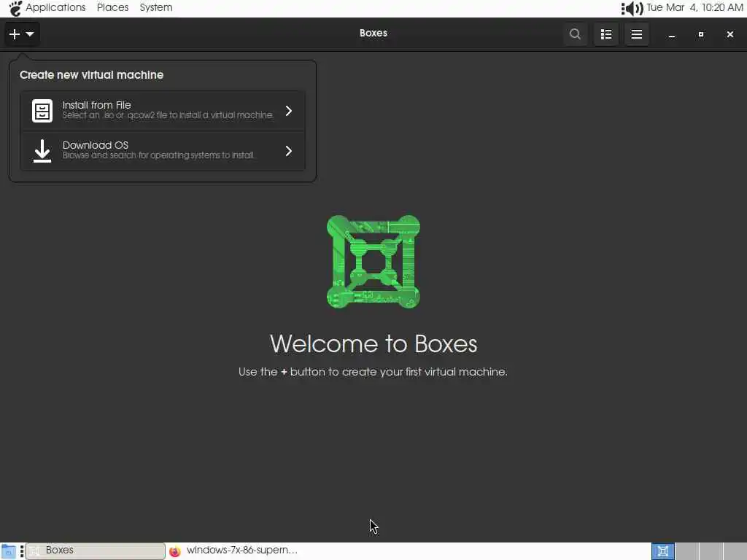Click the download arrow icon for Download OS
Screen dimensions: 747x560
(x=42, y=151)
